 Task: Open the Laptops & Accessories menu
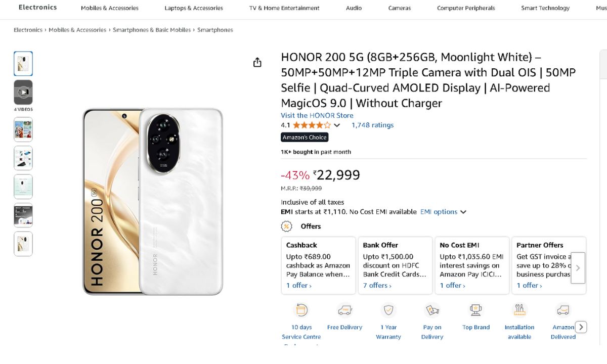[194, 8]
